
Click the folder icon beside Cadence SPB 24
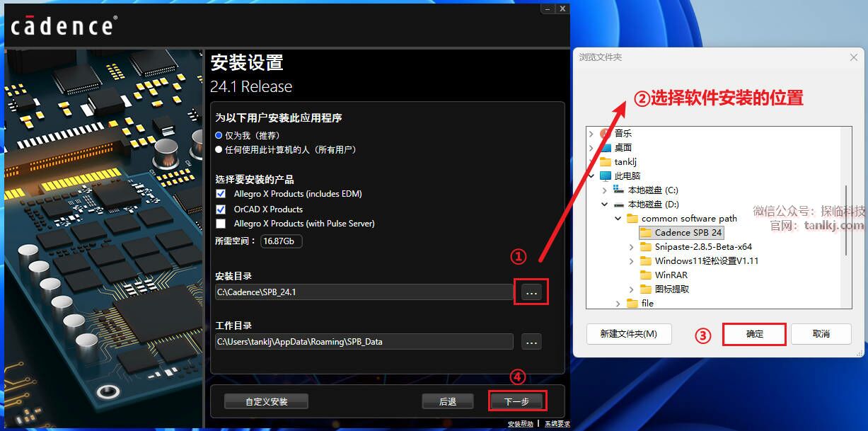[x=646, y=232]
